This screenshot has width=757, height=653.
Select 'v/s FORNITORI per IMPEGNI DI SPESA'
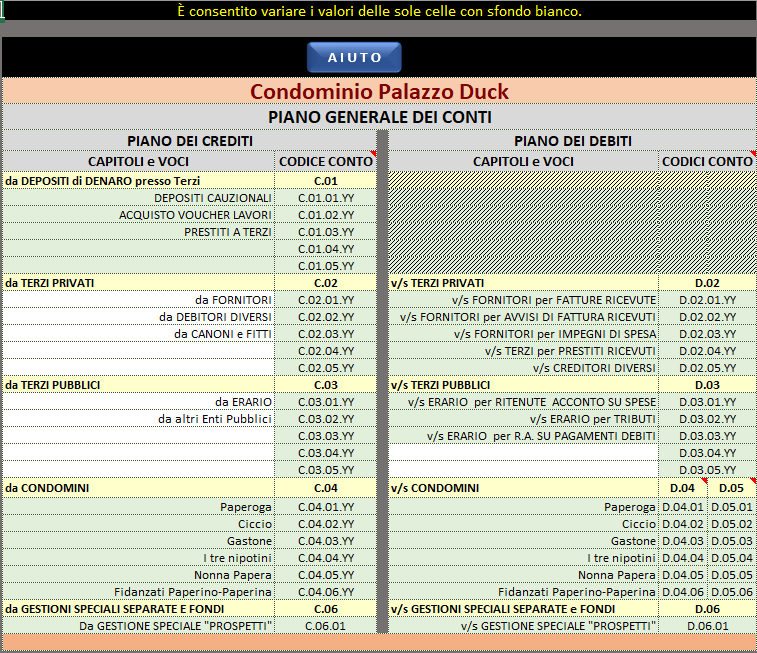(x=523, y=334)
